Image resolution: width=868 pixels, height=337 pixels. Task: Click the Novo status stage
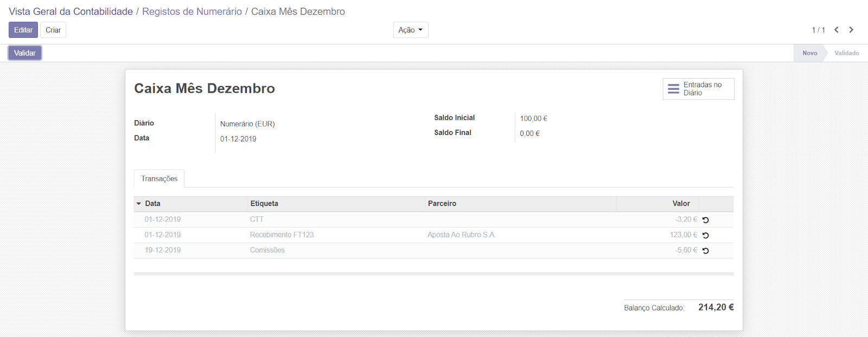809,53
